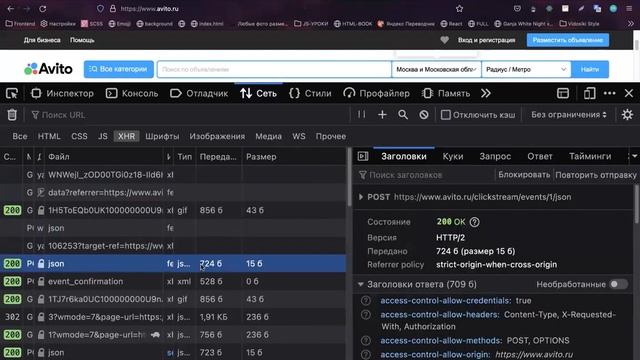This screenshot has height=360, width=640.
Task: Open help for access-control-allow-credentials header
Action: pos(366,301)
